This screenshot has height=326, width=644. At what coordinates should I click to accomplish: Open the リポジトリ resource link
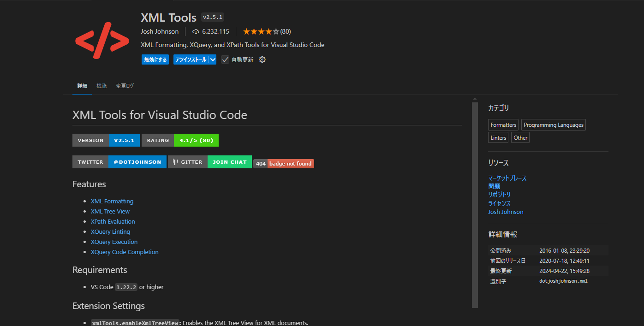[499, 194]
